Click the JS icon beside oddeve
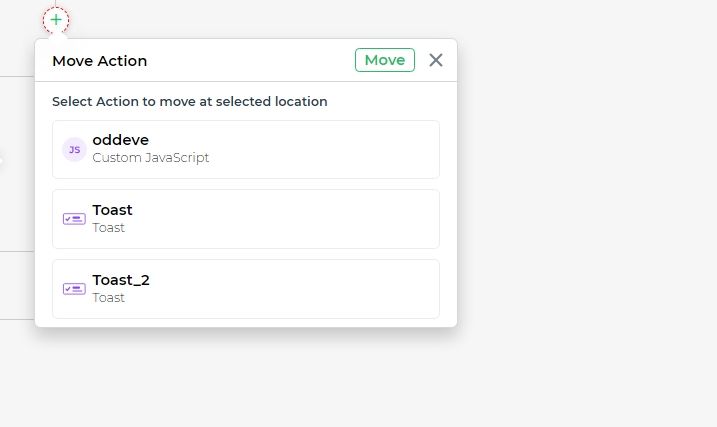This screenshot has width=717, height=427. point(74,149)
